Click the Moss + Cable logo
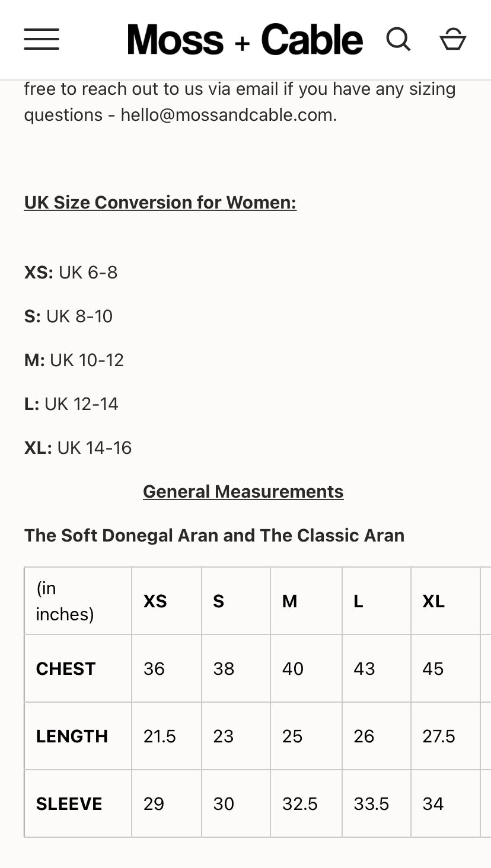Viewport: 491px width, 868px height. [245, 40]
